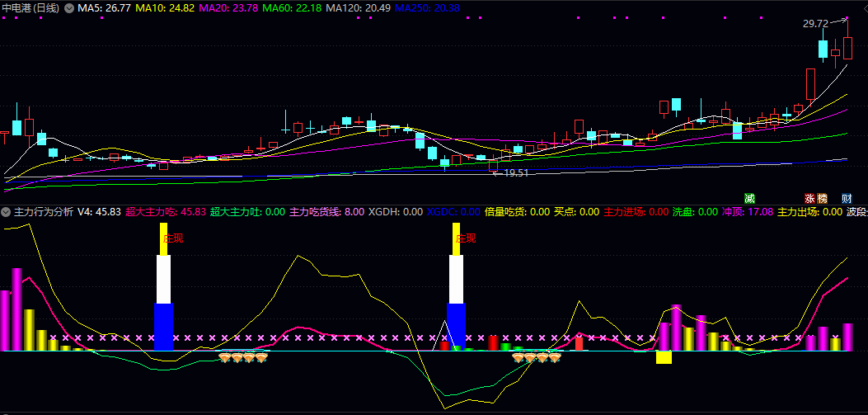Click the 超大主力吐: 0.00 value
This screenshot has width=868, height=415.
click(x=247, y=212)
